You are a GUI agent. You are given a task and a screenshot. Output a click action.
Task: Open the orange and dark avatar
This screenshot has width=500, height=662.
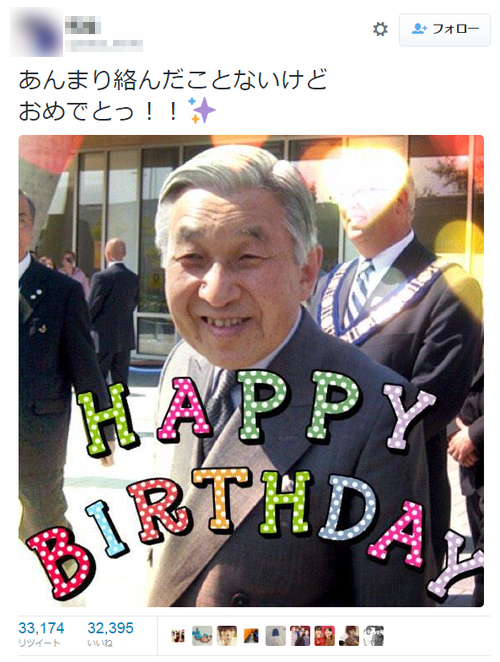(251, 636)
